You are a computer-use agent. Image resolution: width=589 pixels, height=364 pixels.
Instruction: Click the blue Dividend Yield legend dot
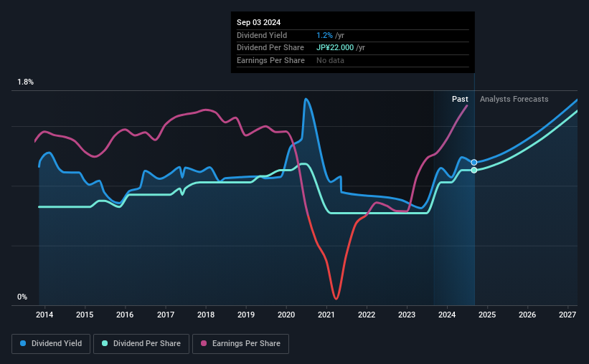tap(23, 343)
